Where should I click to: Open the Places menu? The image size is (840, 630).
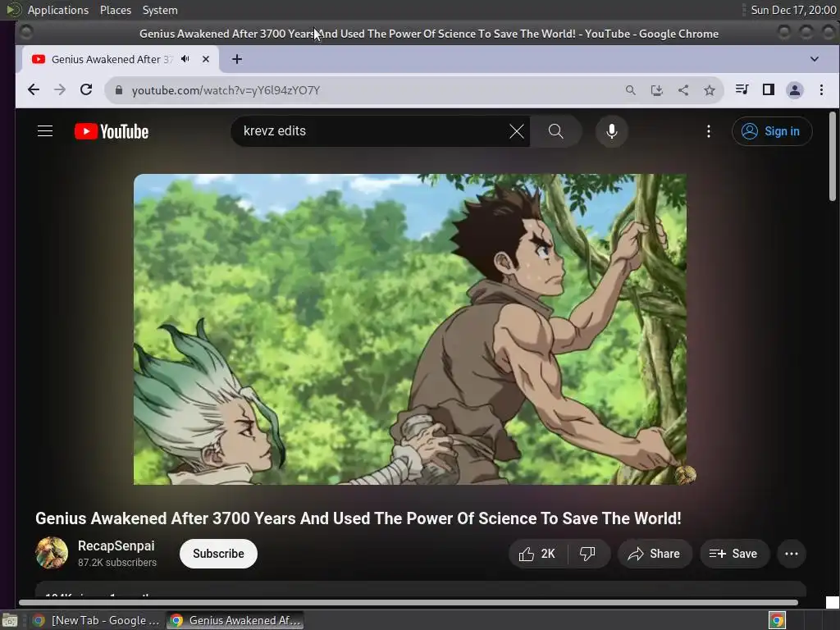pyautogui.click(x=115, y=10)
